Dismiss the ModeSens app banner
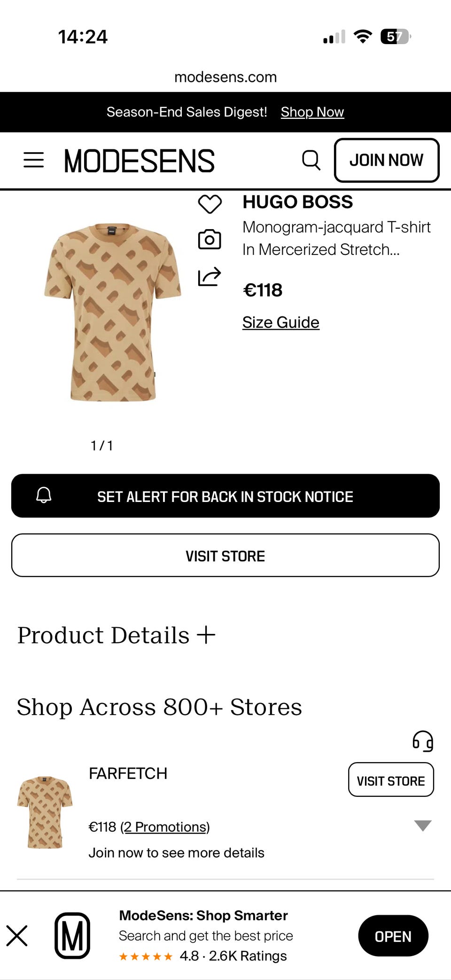The image size is (451, 980). point(17,936)
